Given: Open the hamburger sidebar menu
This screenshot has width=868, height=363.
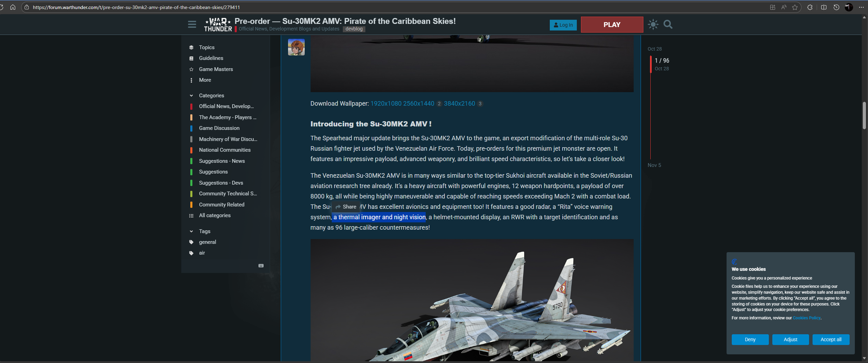Looking at the screenshot, I should pos(192,25).
